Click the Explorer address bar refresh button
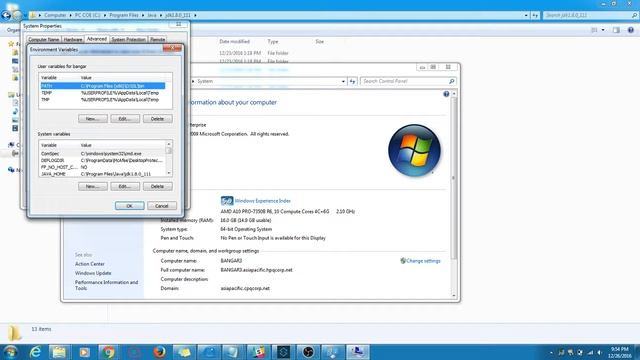640x360 pixels. pyautogui.click(x=535, y=15)
